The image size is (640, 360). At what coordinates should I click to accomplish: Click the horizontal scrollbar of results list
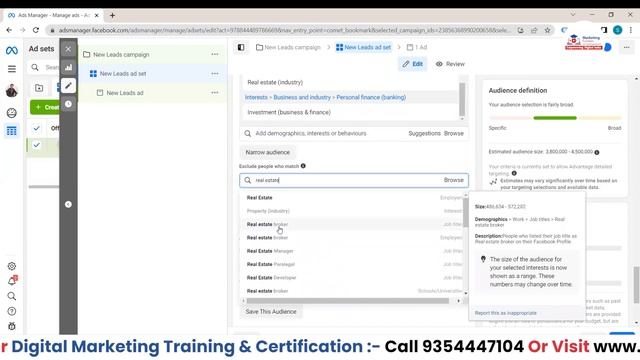point(348,301)
